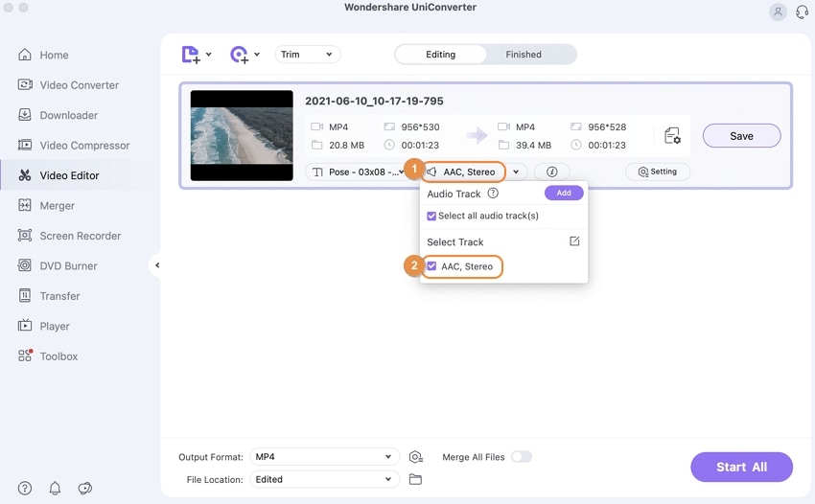This screenshot has width=815, height=504.
Task: Click the Video Editor scissors icon
Action: click(24, 175)
